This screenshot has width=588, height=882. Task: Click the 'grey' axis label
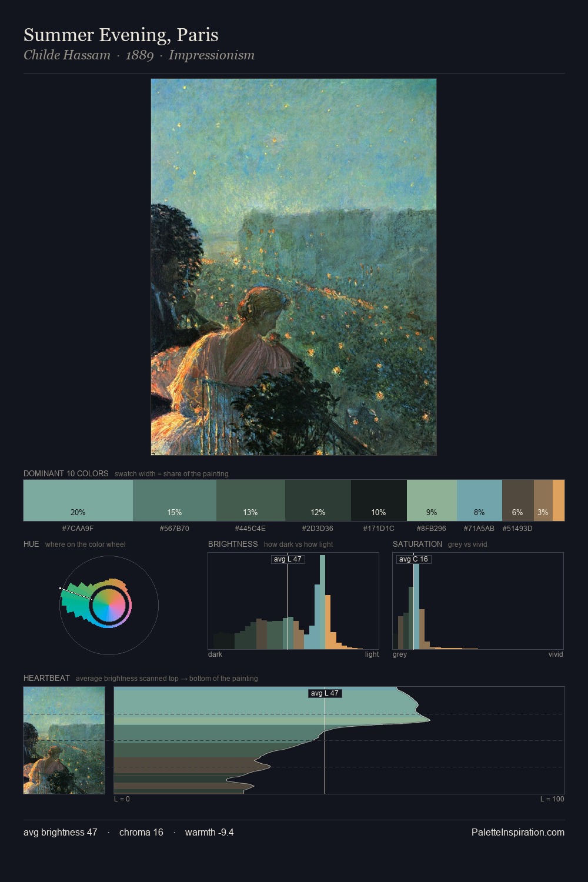click(400, 654)
